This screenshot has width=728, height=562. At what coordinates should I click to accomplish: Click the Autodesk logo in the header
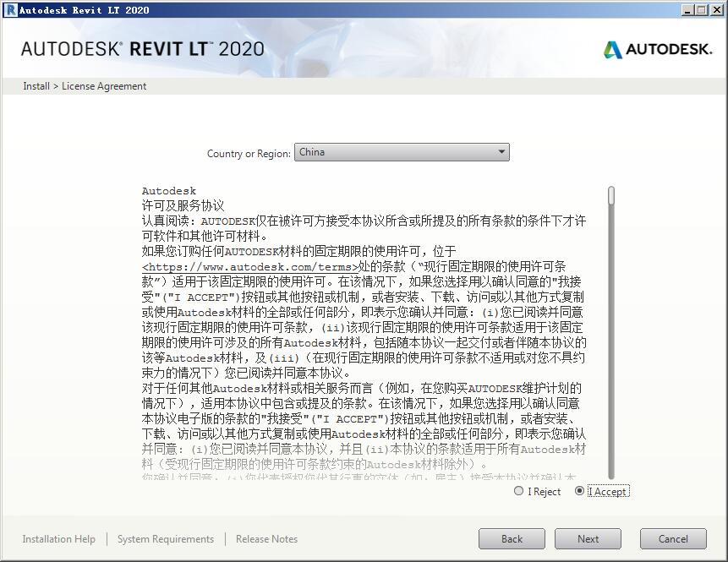pos(658,49)
